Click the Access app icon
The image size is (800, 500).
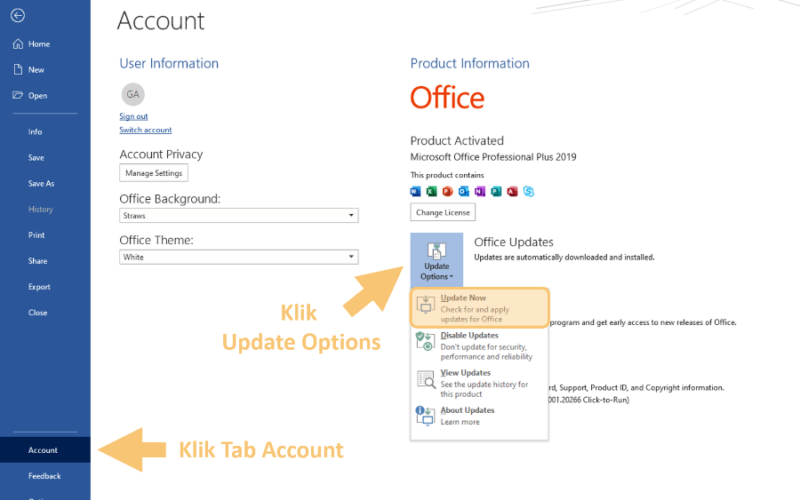512,191
